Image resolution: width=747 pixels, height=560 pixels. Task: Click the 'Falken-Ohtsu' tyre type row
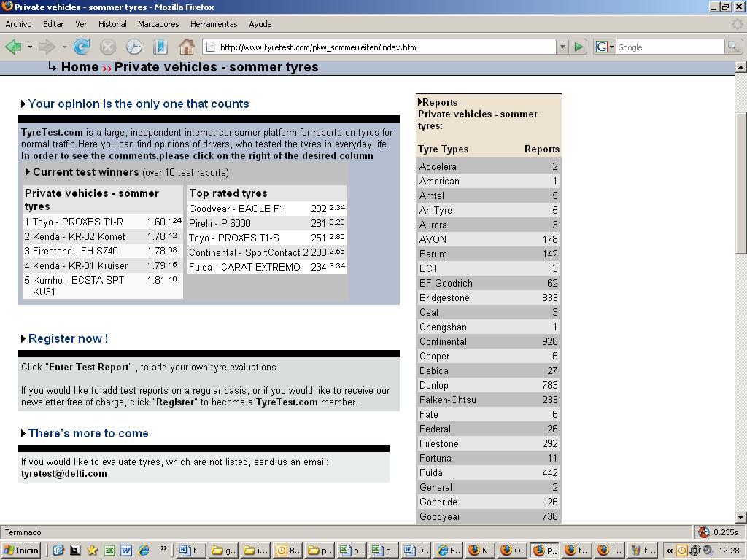tap(488, 400)
